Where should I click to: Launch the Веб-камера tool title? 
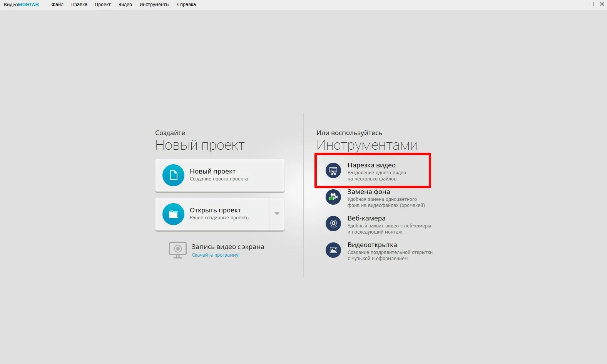click(366, 218)
